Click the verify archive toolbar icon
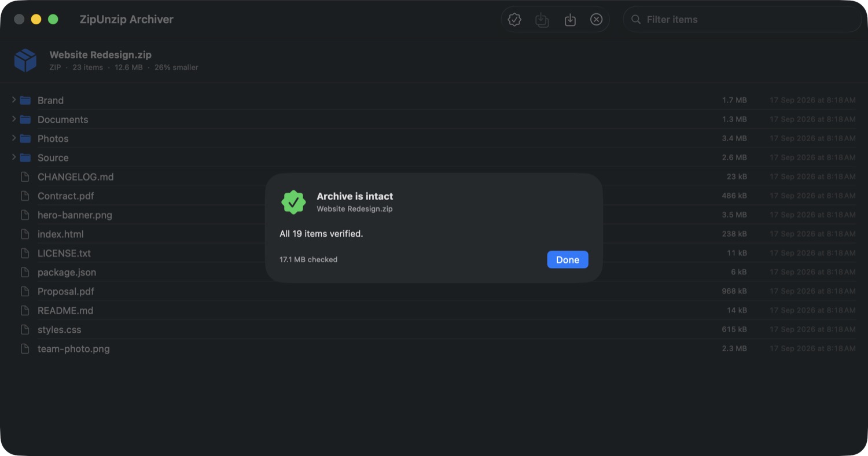Screen dimensions: 868x456 point(514,20)
